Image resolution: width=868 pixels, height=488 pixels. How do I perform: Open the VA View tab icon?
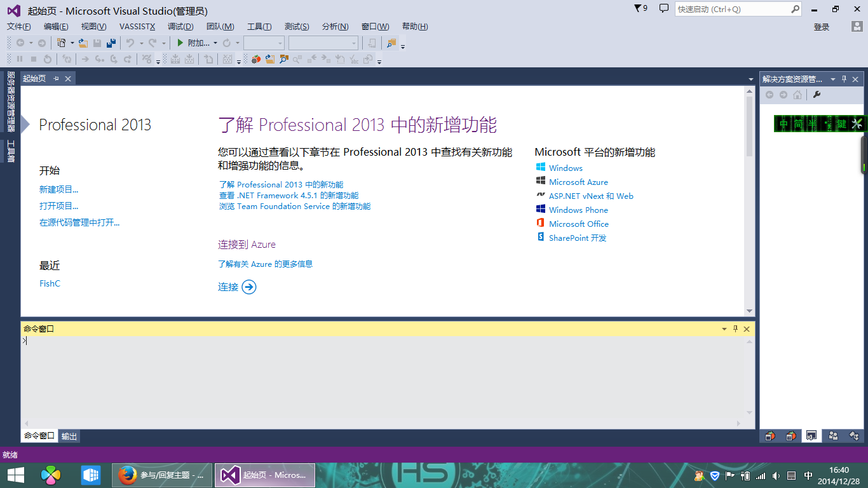point(770,436)
